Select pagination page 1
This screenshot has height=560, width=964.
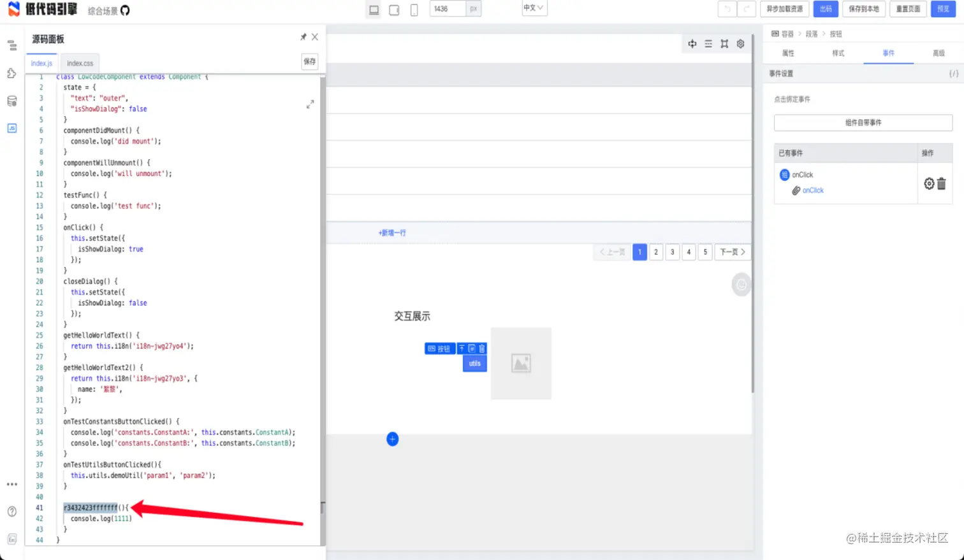pyautogui.click(x=639, y=252)
